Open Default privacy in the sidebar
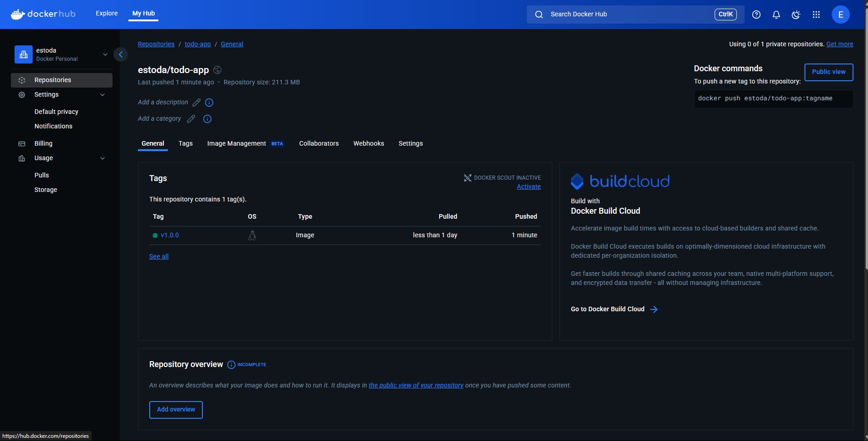Image resolution: width=868 pixels, height=441 pixels. click(56, 112)
